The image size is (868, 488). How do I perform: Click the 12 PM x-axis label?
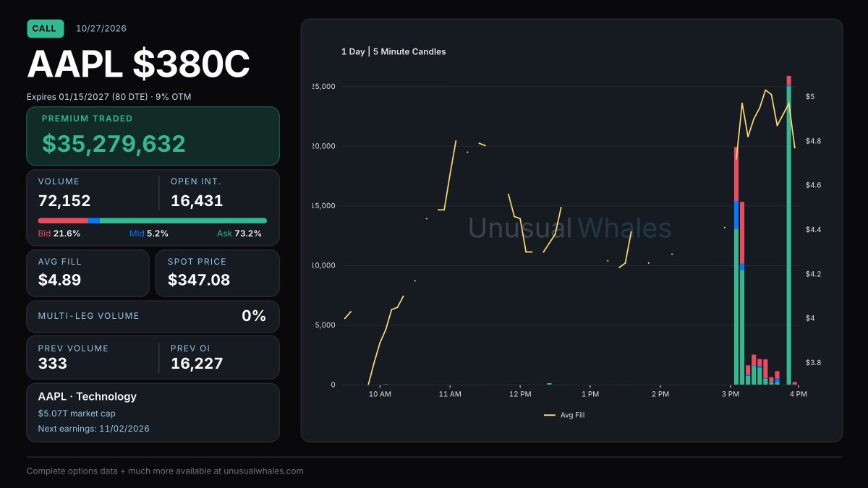(520, 394)
